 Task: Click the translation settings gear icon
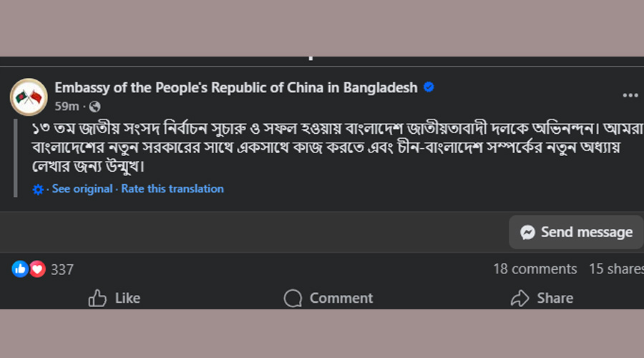pos(38,189)
